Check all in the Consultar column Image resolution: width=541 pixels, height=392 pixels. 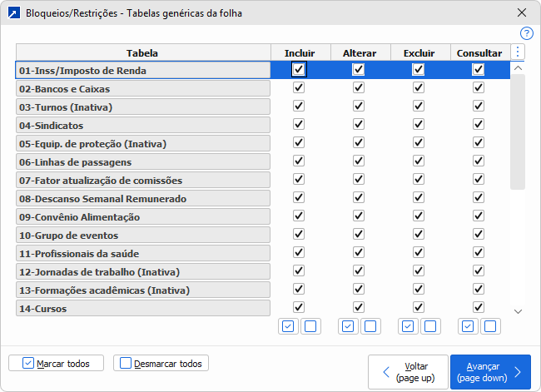tap(468, 326)
